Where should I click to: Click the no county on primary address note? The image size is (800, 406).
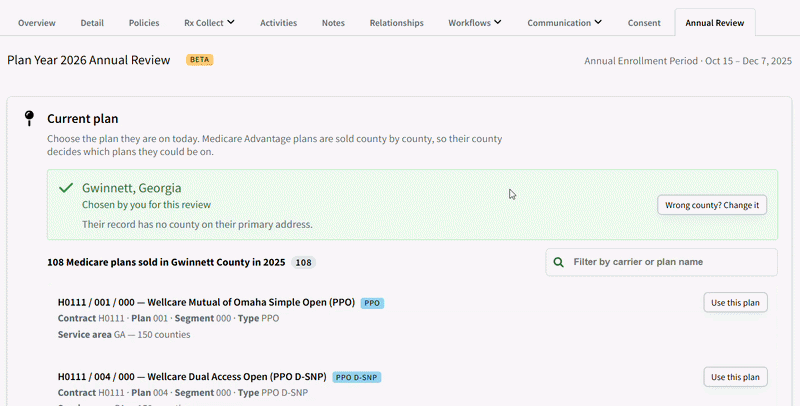[x=197, y=224]
